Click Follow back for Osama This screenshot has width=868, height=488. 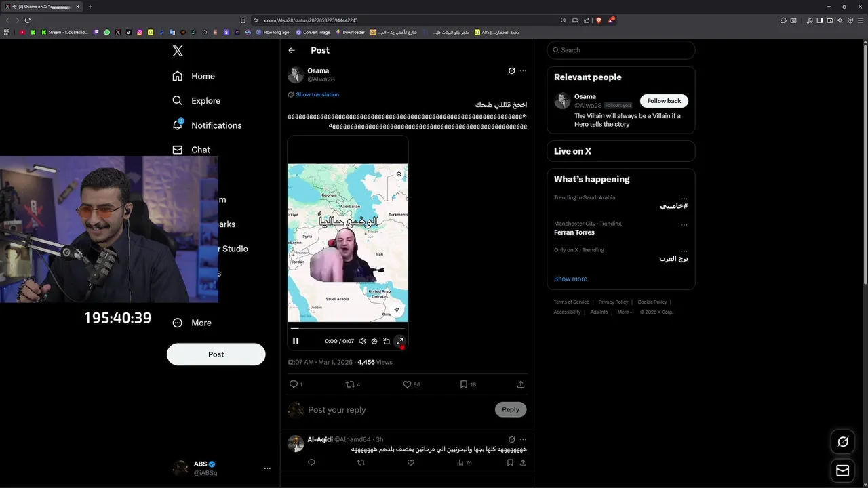pos(664,101)
